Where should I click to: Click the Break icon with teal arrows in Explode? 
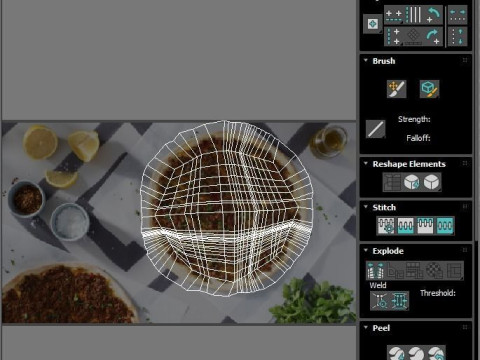pos(376,270)
